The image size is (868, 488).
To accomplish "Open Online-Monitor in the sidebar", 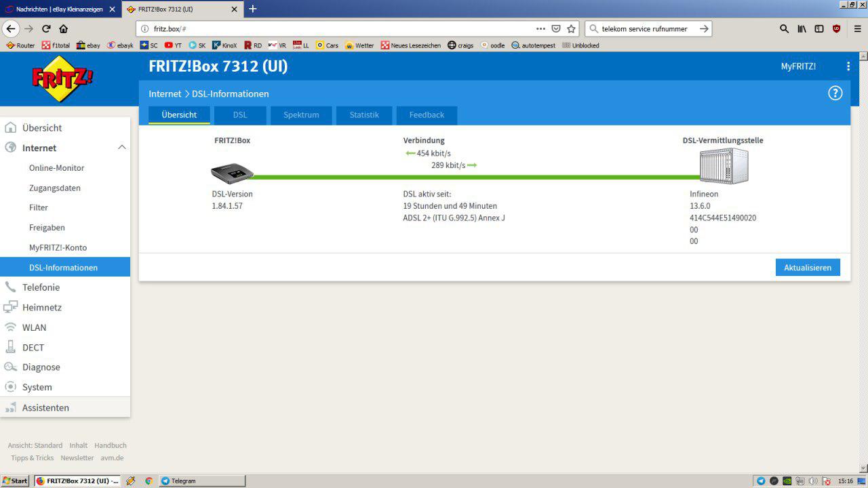I will 57,167.
